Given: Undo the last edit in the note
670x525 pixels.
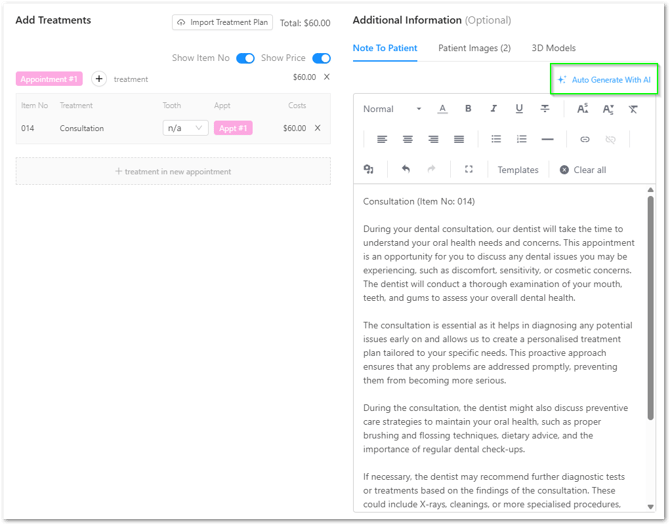Looking at the screenshot, I should tap(405, 170).
